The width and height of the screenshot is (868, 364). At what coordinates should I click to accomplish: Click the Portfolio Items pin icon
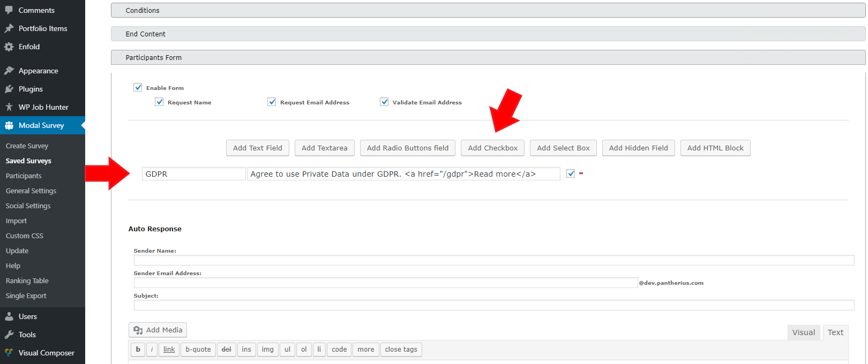point(9,28)
